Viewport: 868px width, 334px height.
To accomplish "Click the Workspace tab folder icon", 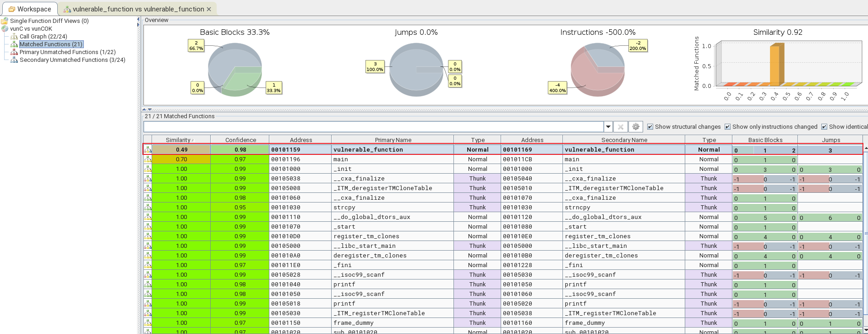I will coord(12,9).
